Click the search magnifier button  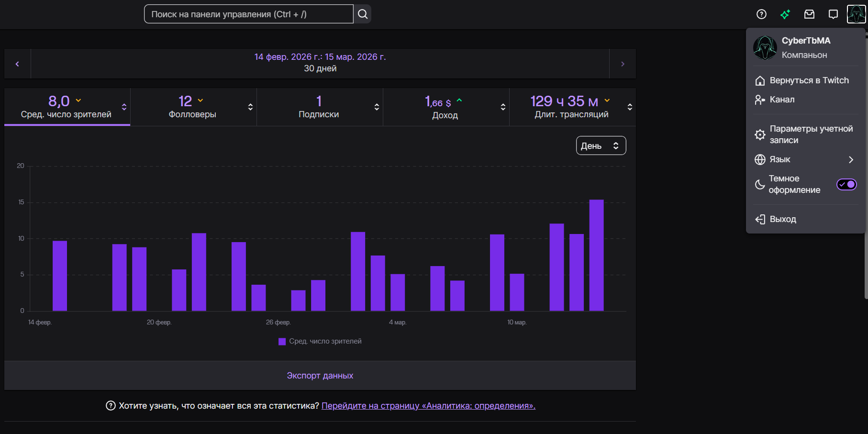(363, 14)
